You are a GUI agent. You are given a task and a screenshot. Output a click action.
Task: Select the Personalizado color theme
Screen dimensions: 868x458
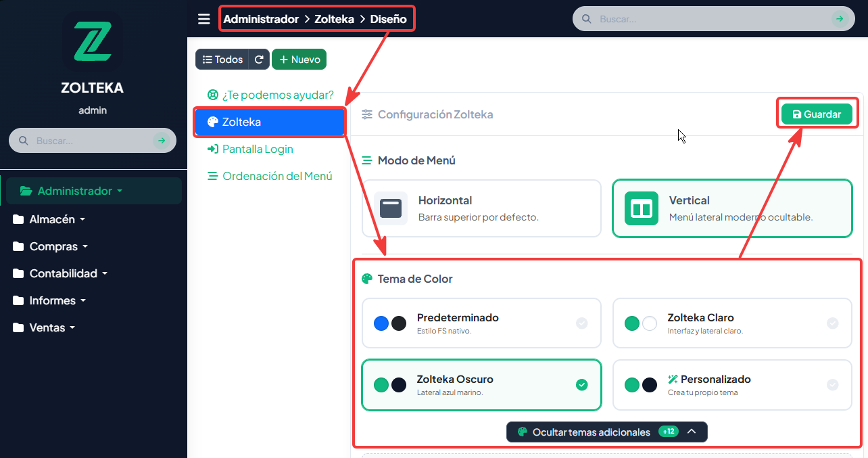732,384
